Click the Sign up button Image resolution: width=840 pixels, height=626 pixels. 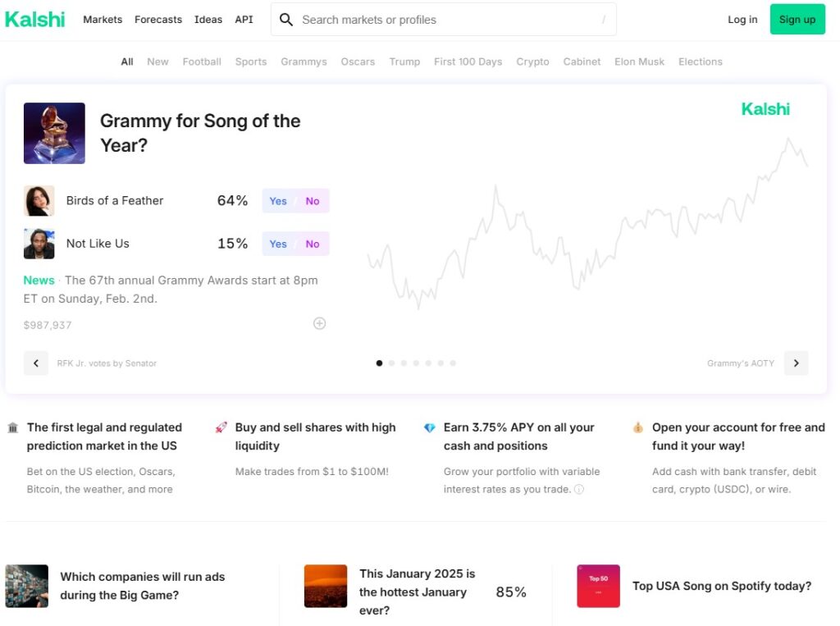[797, 19]
